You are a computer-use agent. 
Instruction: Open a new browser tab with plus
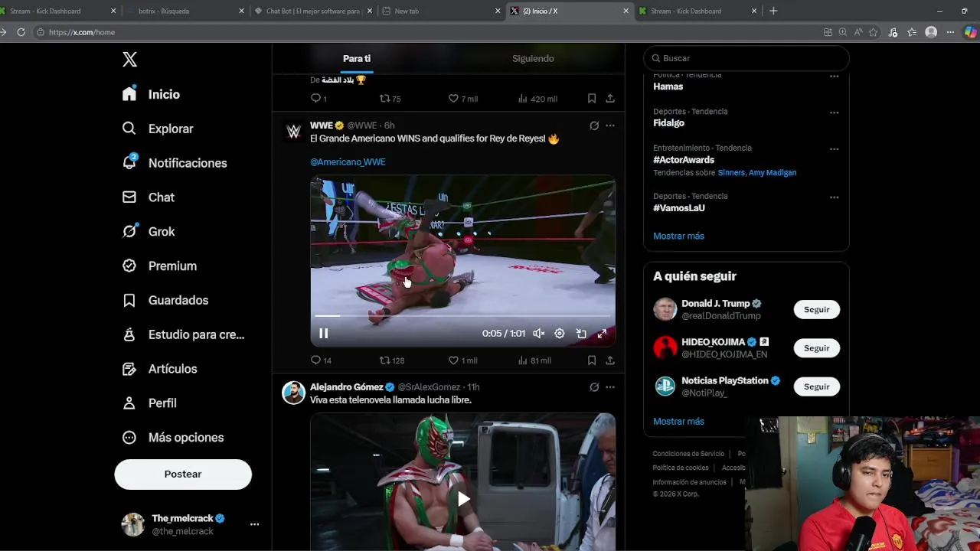point(773,11)
